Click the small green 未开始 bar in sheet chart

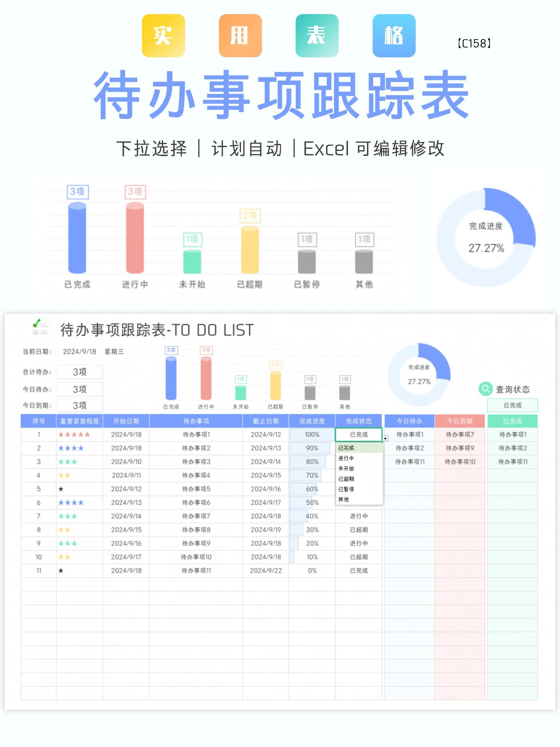241,392
